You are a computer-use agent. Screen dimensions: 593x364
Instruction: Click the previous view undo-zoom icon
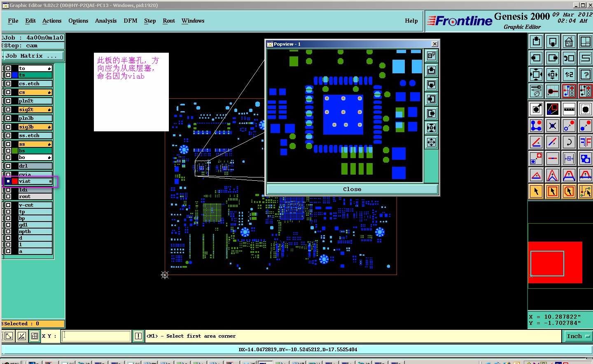coord(569,58)
